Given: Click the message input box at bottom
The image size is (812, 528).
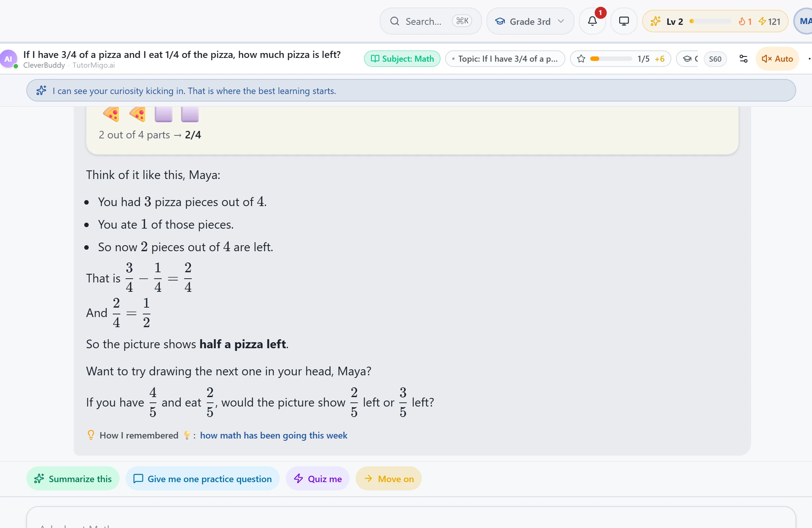Looking at the screenshot, I should (411, 518).
